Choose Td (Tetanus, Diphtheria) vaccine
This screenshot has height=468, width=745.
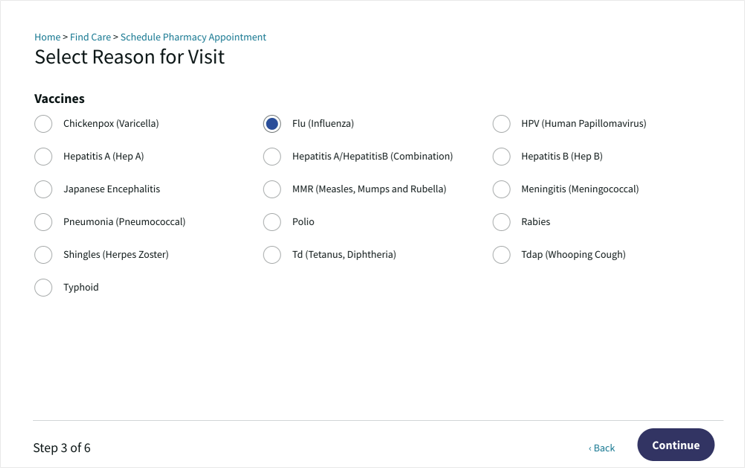click(272, 255)
